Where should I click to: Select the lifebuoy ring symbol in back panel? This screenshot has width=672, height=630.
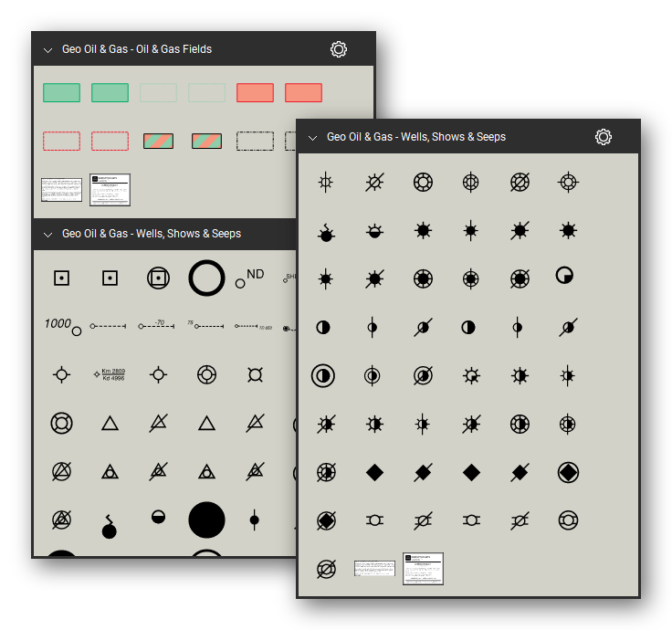[62, 423]
